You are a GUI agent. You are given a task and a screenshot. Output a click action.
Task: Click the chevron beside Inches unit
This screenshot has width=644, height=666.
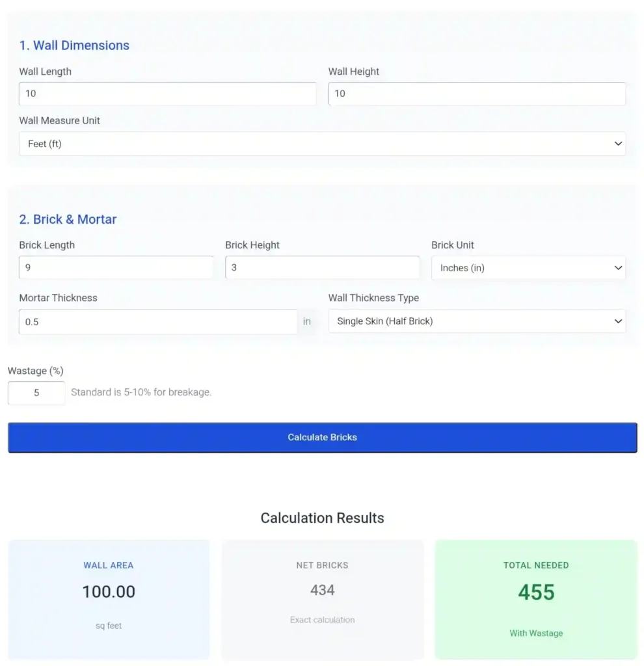(x=619, y=267)
